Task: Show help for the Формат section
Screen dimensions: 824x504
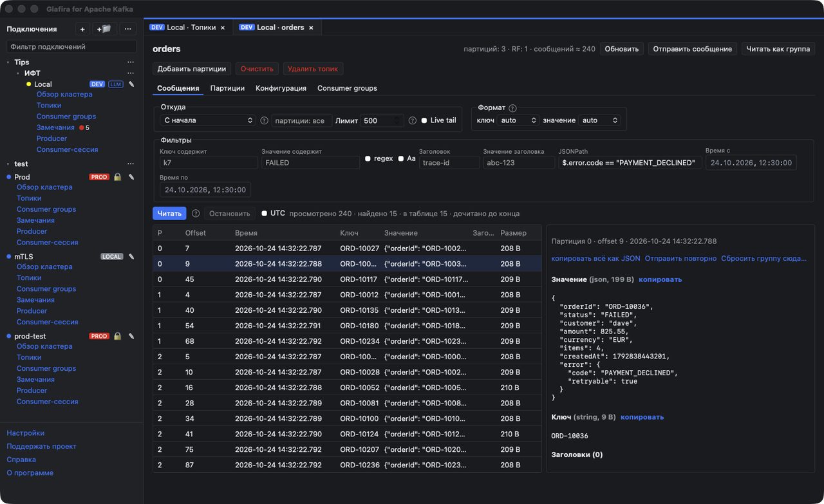Action: click(x=512, y=108)
